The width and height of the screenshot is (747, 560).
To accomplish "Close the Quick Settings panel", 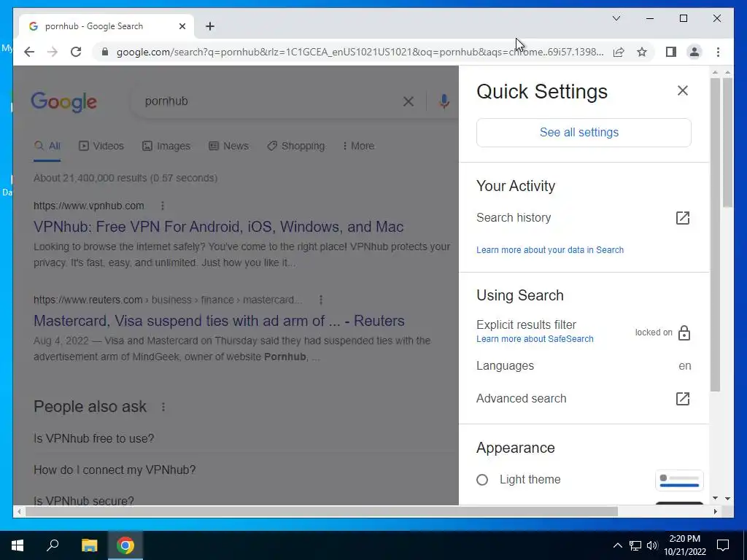I will pyautogui.click(x=682, y=90).
